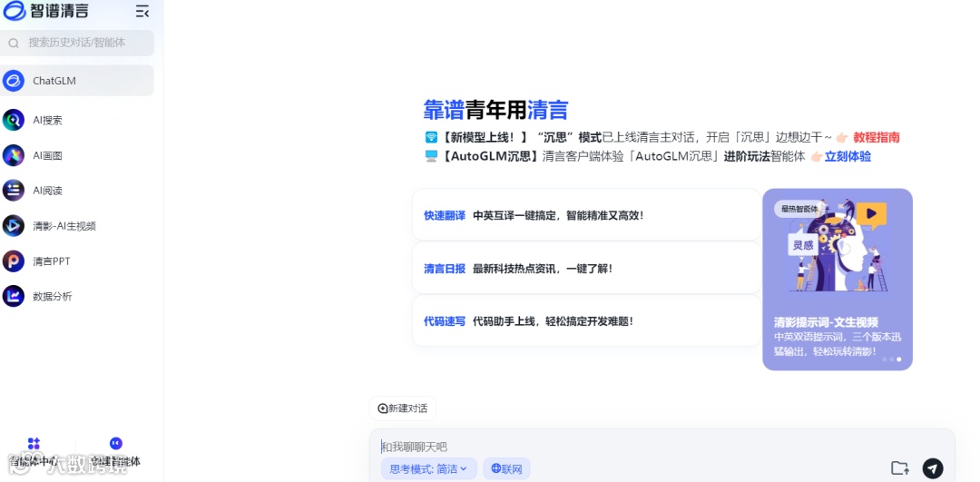Select the 清言日报 suggestion card

587,268
